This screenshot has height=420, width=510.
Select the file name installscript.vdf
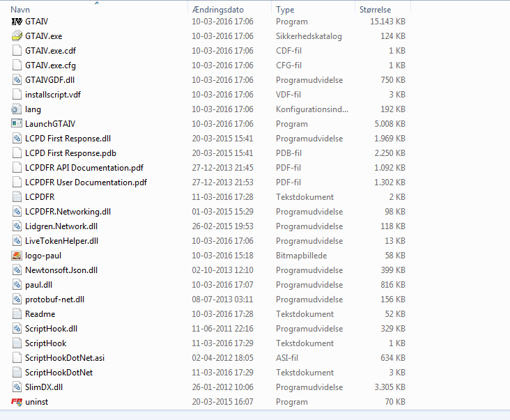(x=53, y=95)
